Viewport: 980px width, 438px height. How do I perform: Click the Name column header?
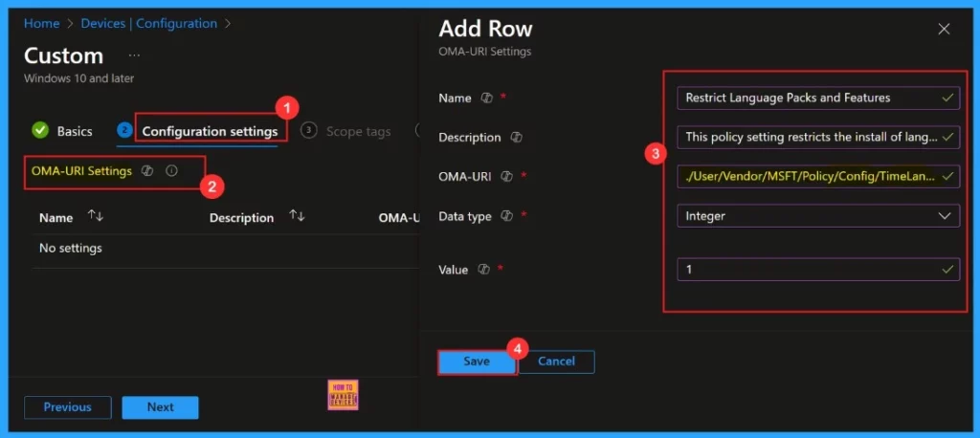pos(56,217)
